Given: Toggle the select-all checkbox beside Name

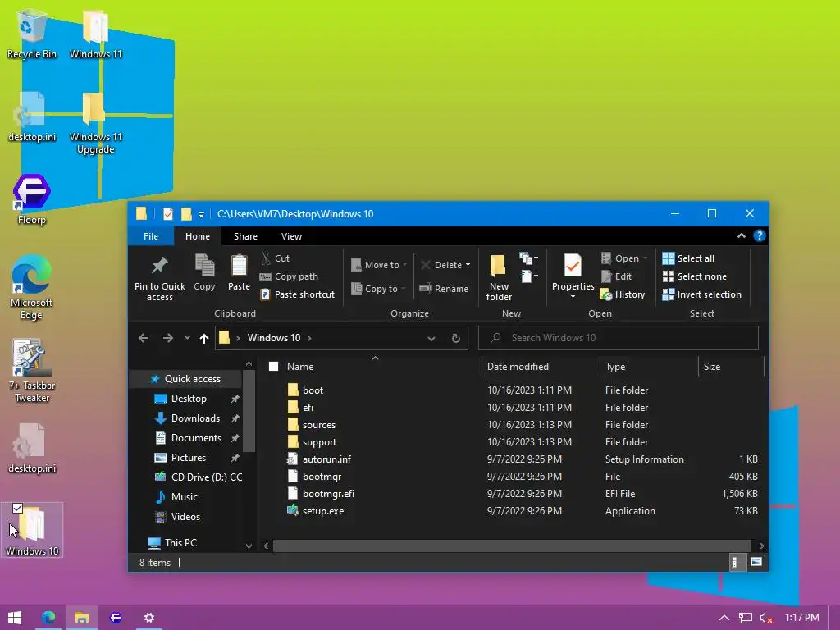Looking at the screenshot, I should 274,367.
